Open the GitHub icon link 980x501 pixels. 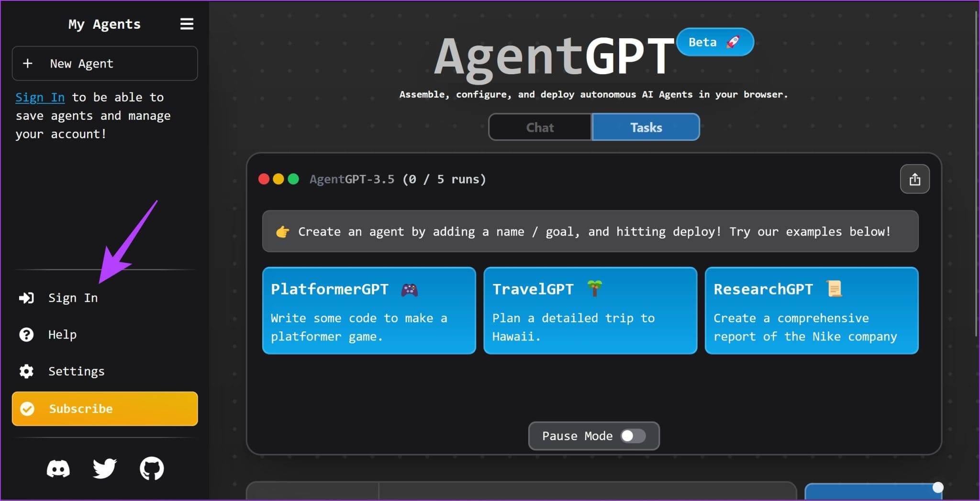(152, 468)
